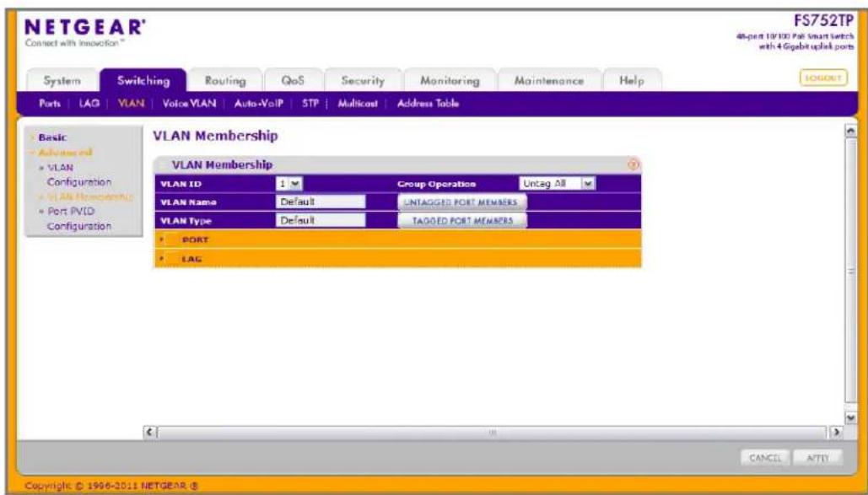This screenshot has height=495, width=868.
Task: Click the LOGOUT button
Action: [x=823, y=78]
